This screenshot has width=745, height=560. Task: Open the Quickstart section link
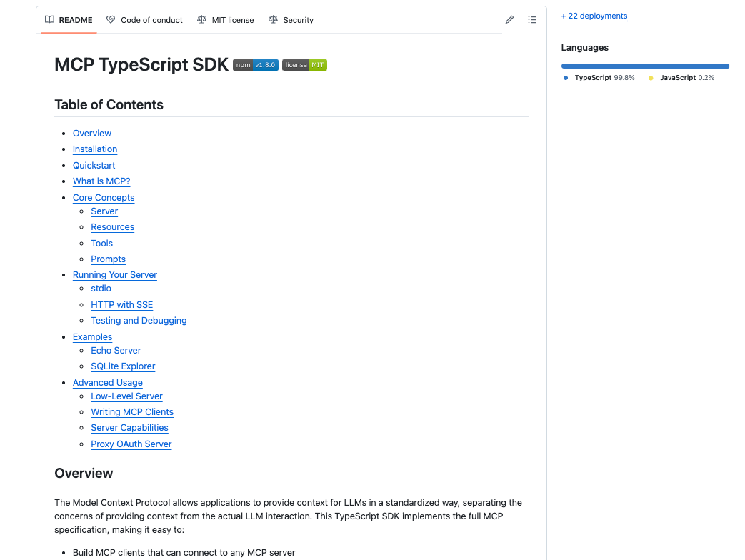tap(94, 166)
